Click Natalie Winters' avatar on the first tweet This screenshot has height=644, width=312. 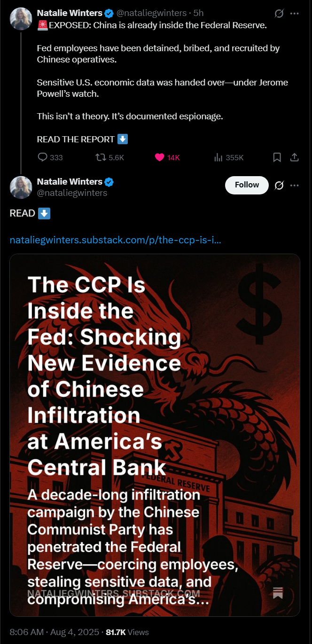(21, 19)
